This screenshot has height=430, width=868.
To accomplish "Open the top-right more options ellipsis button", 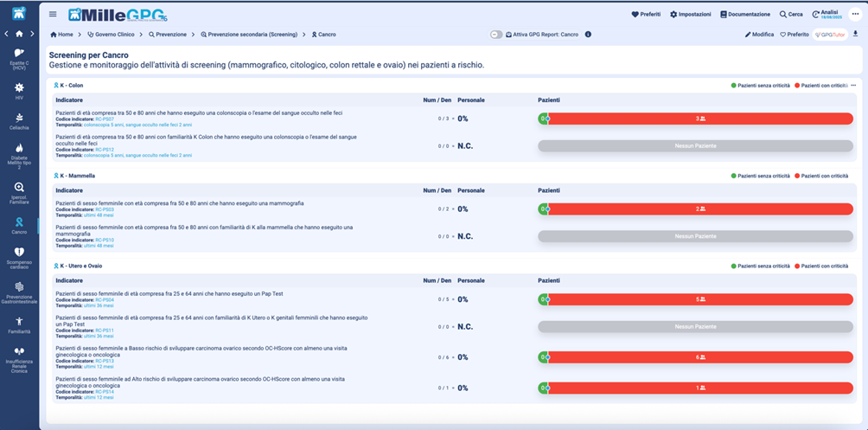I will tap(853, 14).
